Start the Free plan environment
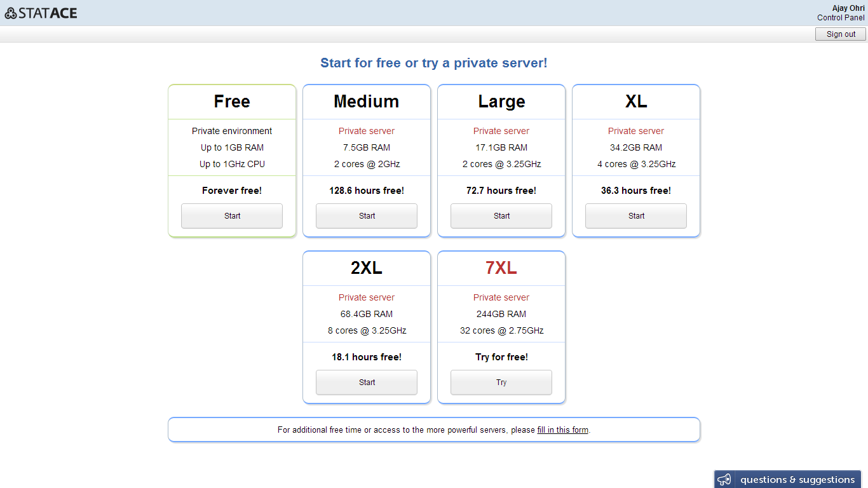 coord(232,216)
